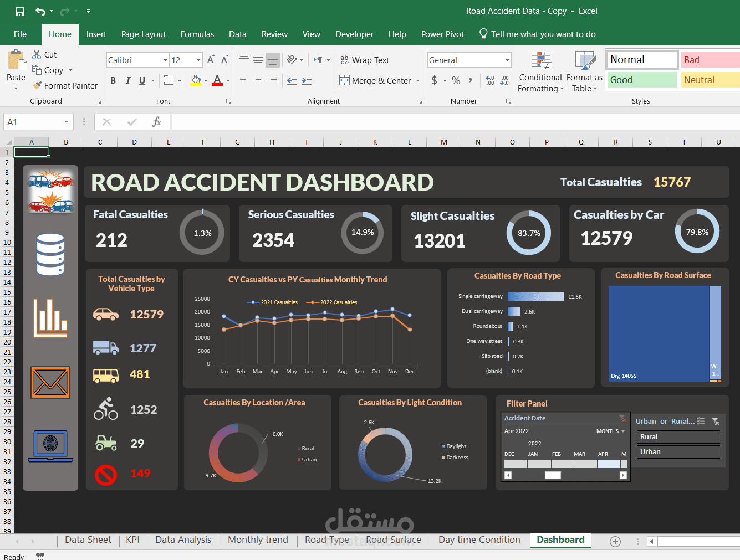Toggle Italic formatting
The width and height of the screenshot is (740, 560).
pos(128,80)
